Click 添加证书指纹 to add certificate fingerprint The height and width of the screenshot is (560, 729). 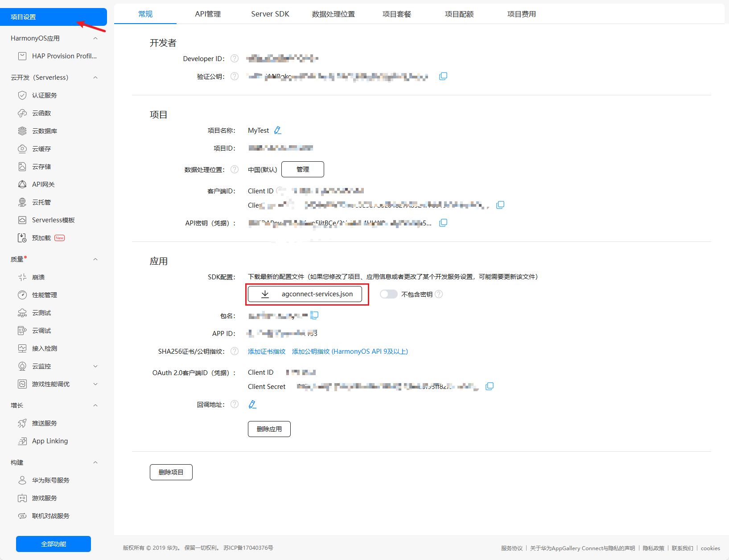click(266, 351)
